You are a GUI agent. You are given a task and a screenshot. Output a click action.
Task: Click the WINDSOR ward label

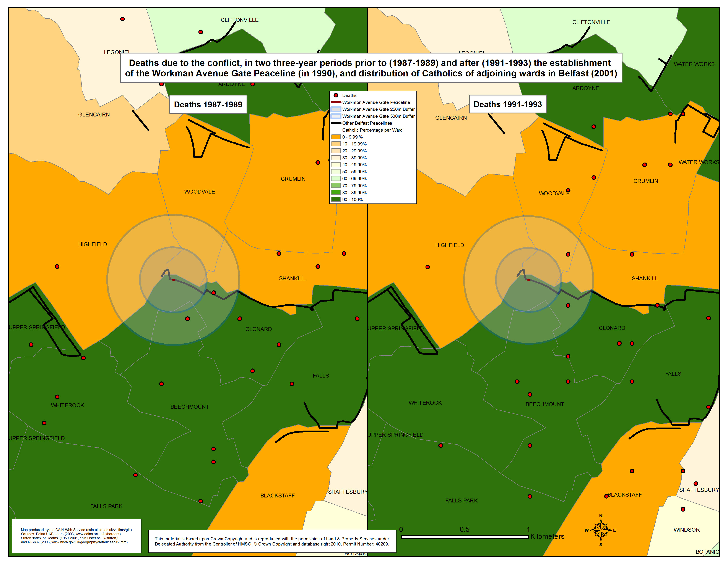pyautogui.click(x=686, y=530)
